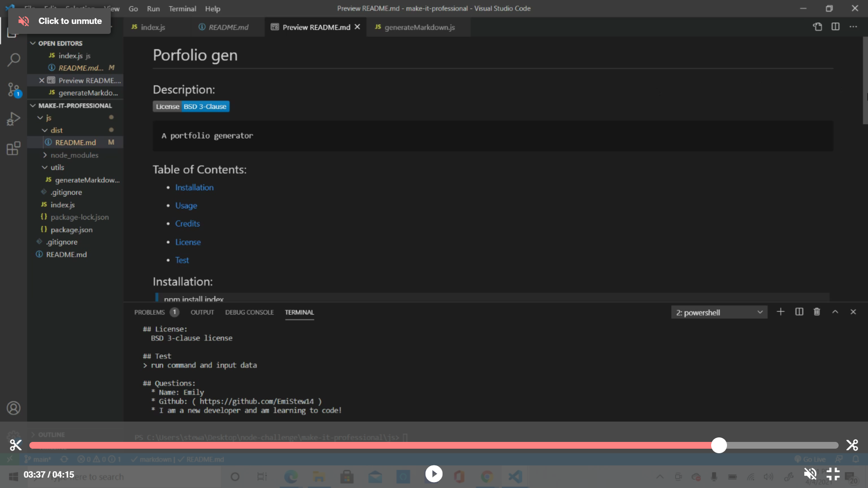Follow the Installation link in the README

click(194, 187)
